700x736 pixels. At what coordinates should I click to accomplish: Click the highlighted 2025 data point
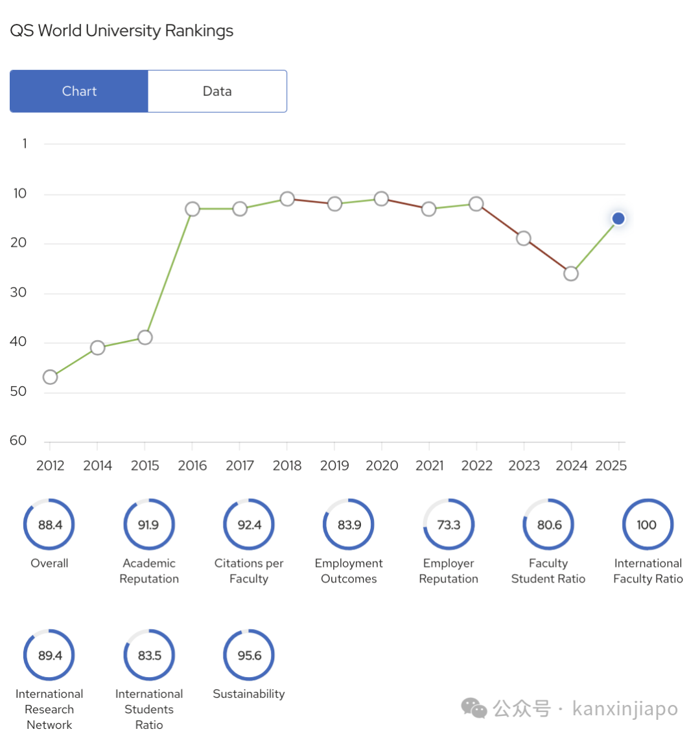click(618, 218)
